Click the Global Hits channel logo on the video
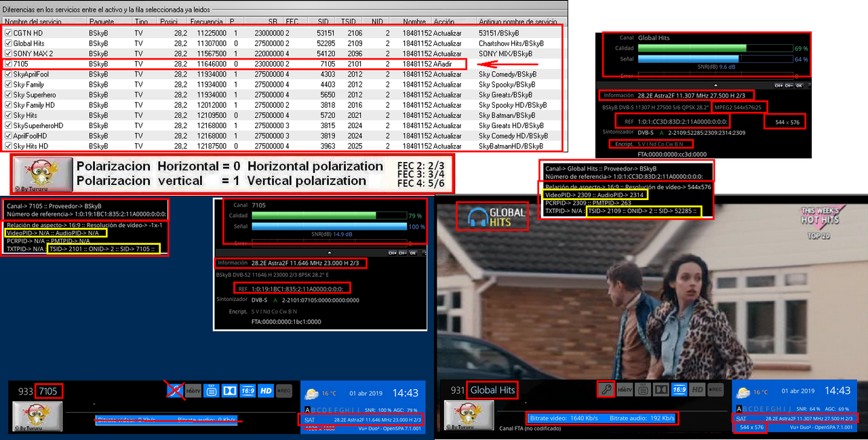Image resolution: width=868 pixels, height=440 pixels. pyautogui.click(x=492, y=216)
